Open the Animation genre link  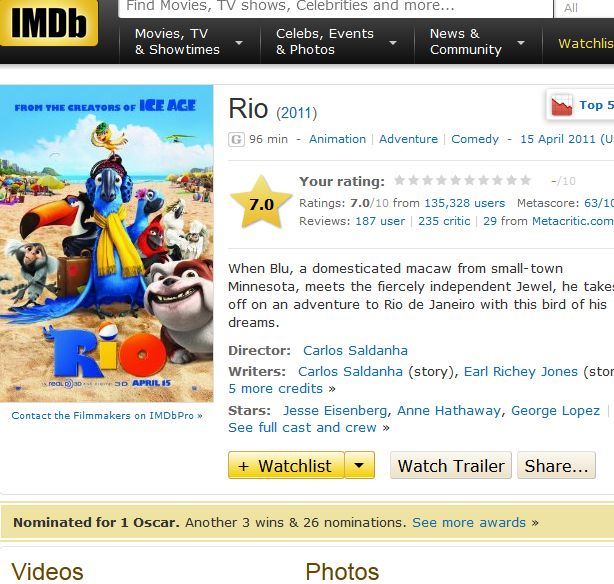pos(337,139)
